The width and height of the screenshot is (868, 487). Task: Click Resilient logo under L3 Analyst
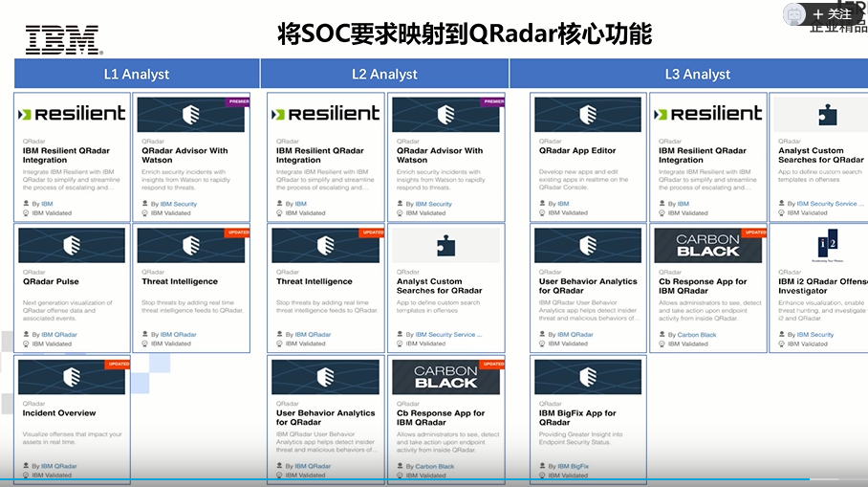[708, 114]
